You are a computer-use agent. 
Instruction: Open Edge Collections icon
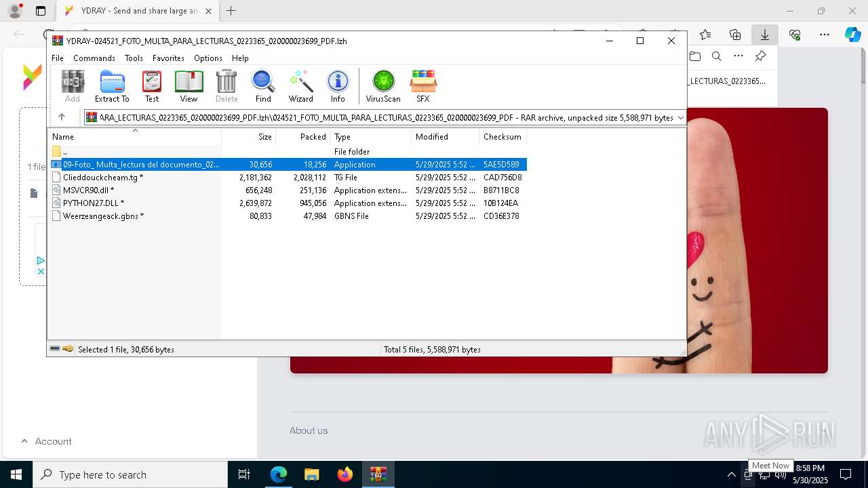click(x=735, y=35)
